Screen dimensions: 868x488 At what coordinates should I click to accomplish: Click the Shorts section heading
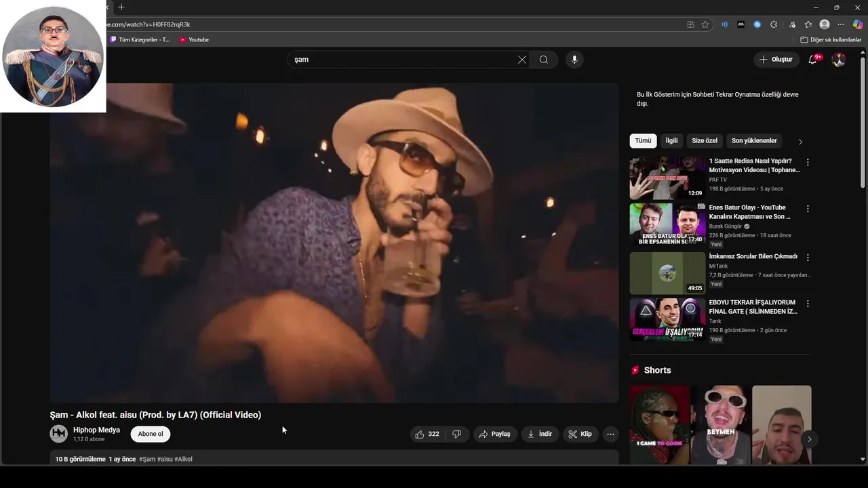[657, 370]
